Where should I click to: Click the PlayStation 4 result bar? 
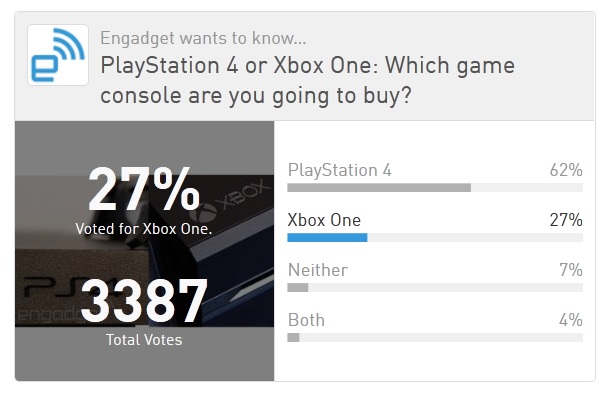point(435,188)
